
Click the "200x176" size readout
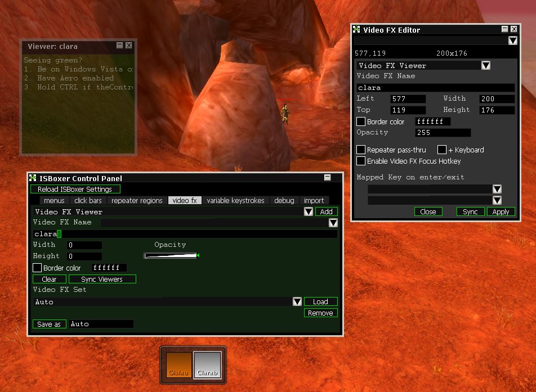tap(452, 53)
